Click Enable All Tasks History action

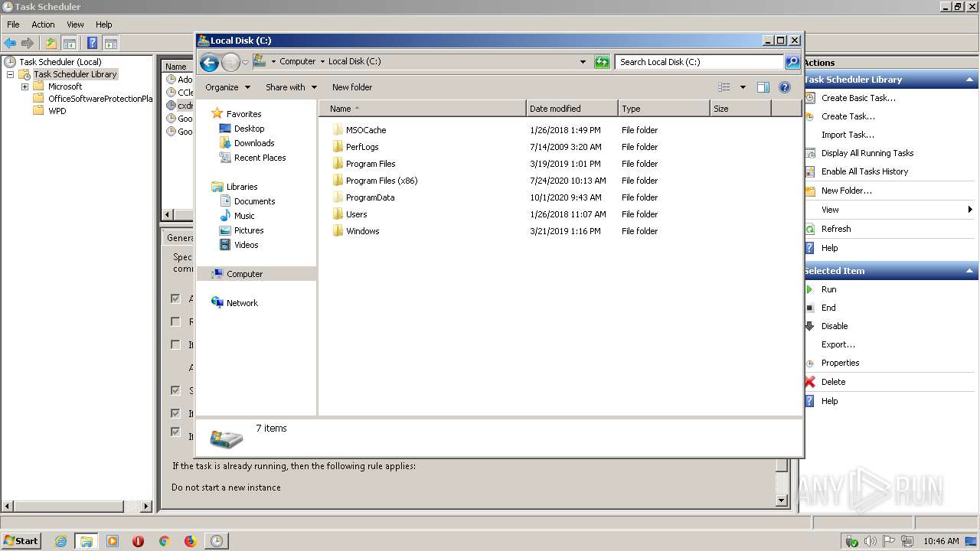pyautogui.click(x=864, y=171)
